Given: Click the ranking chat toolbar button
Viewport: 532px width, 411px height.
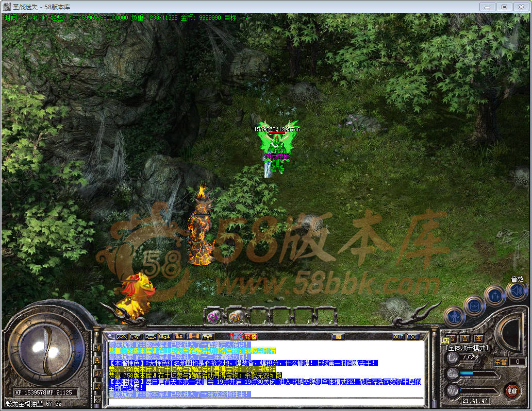Looking at the screenshot, I should (x=208, y=337).
